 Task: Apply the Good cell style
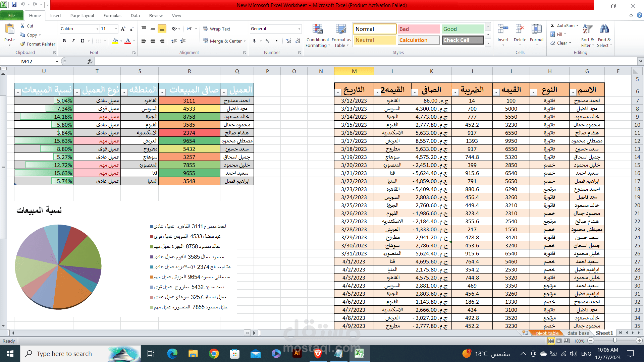click(x=462, y=29)
